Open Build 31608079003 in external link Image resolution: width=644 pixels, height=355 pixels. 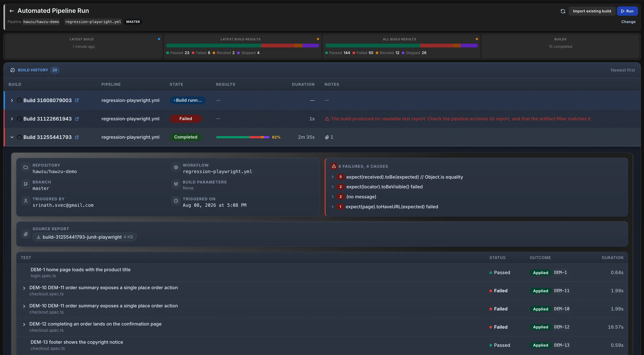(x=77, y=100)
